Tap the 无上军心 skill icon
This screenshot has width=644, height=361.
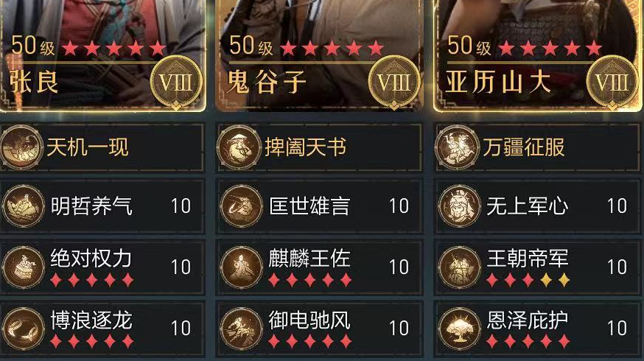coord(460,206)
